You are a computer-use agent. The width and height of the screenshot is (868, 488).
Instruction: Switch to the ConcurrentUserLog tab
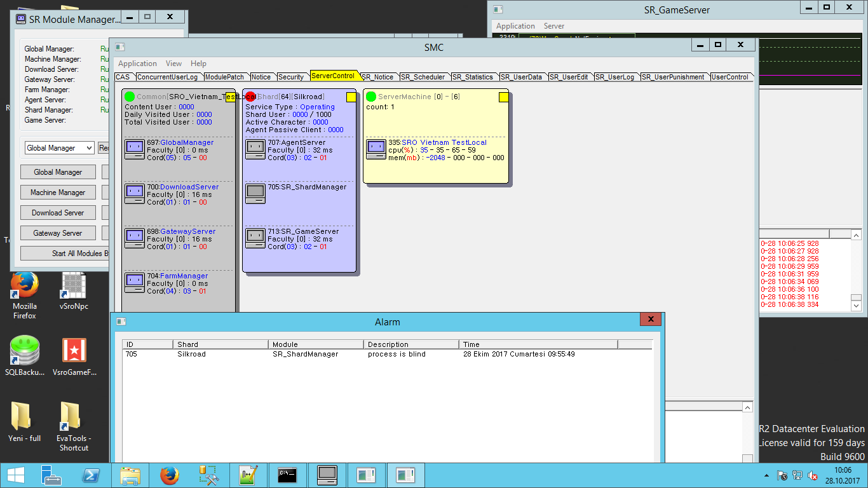pyautogui.click(x=167, y=77)
